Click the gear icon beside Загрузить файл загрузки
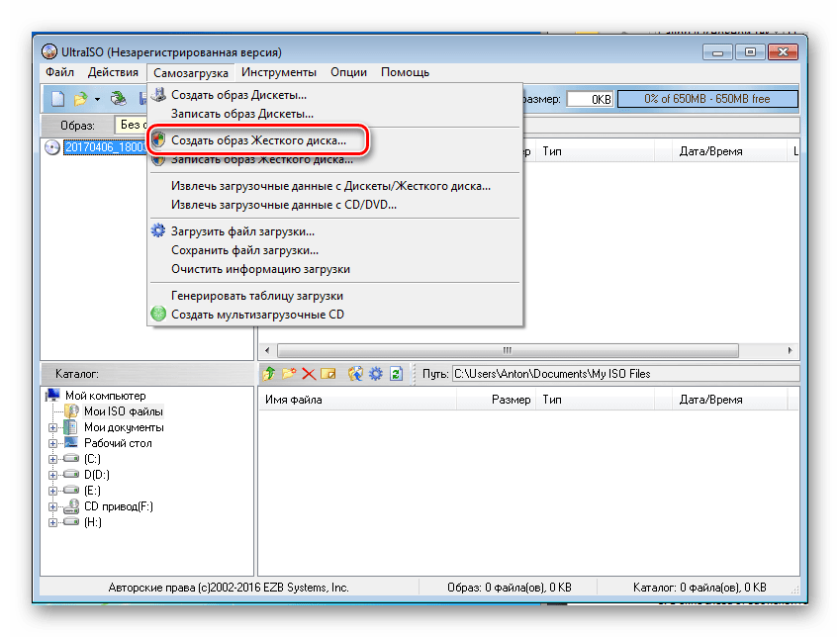Screen dimensions: 840x637 tap(158, 230)
